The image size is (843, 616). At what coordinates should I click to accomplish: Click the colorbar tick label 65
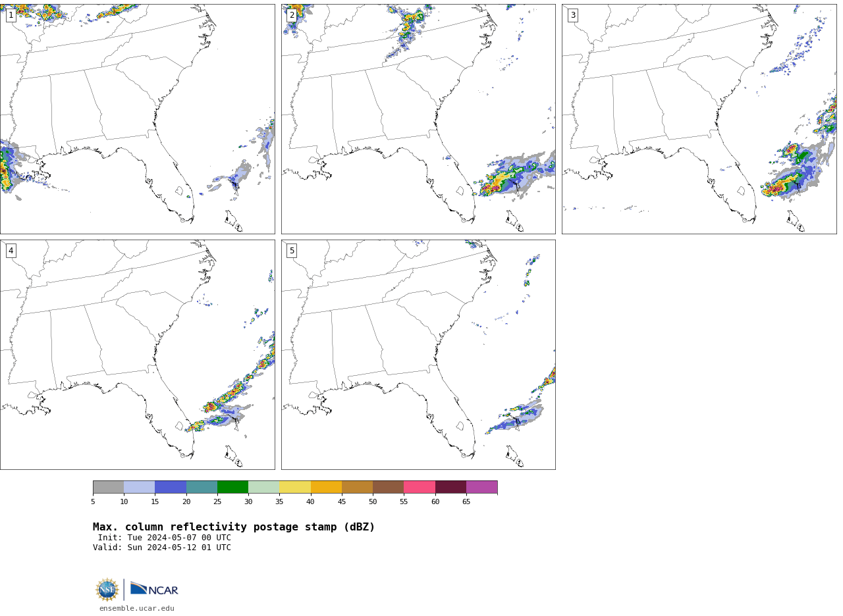(x=466, y=502)
